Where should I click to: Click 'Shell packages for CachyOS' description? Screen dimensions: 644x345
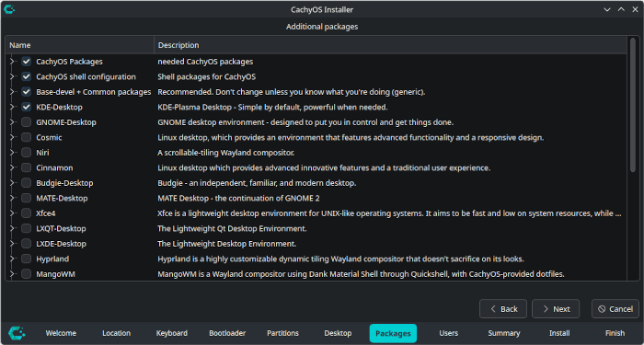[x=207, y=76]
